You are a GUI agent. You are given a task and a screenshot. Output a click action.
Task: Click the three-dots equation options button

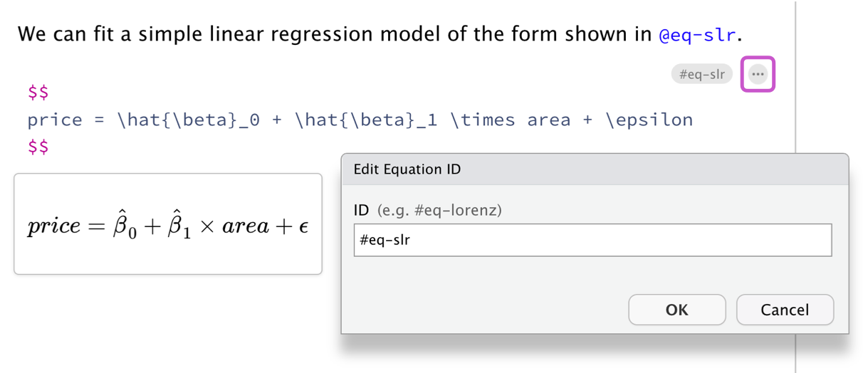tap(758, 74)
